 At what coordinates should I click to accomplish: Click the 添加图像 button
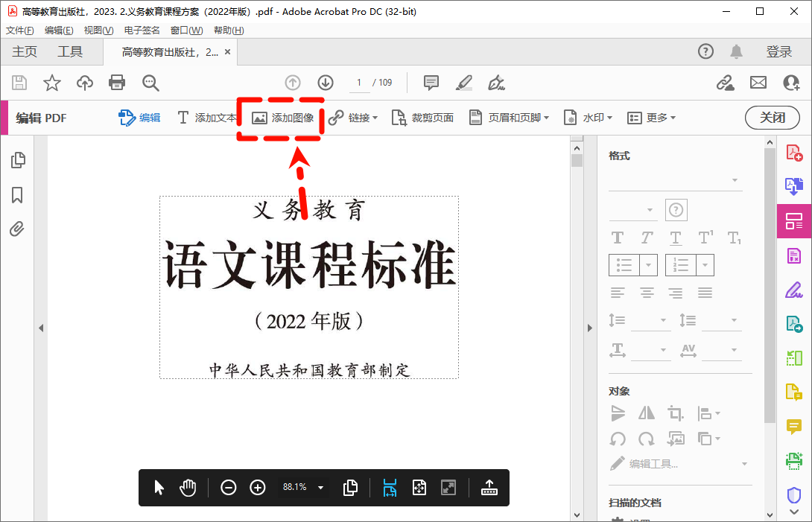coord(283,118)
